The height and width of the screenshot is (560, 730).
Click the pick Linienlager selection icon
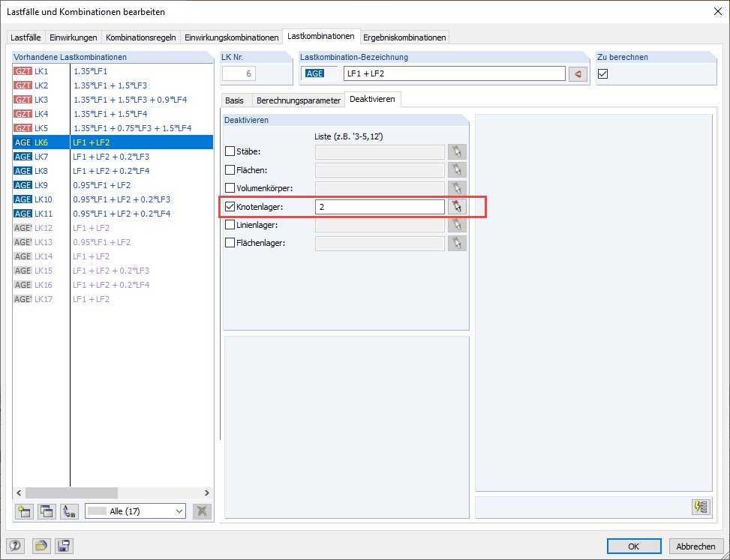pos(457,225)
